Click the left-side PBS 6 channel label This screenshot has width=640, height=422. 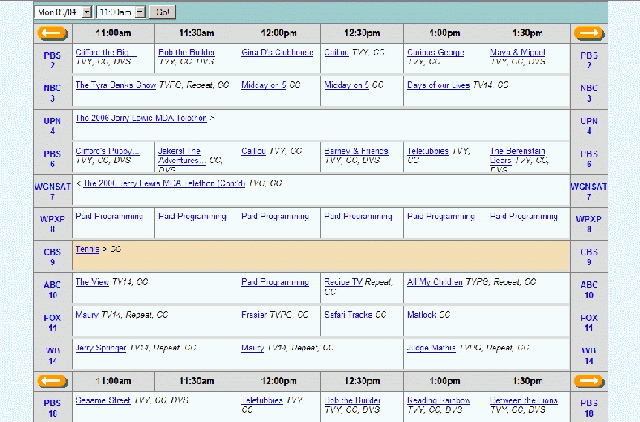pyautogui.click(x=52, y=158)
